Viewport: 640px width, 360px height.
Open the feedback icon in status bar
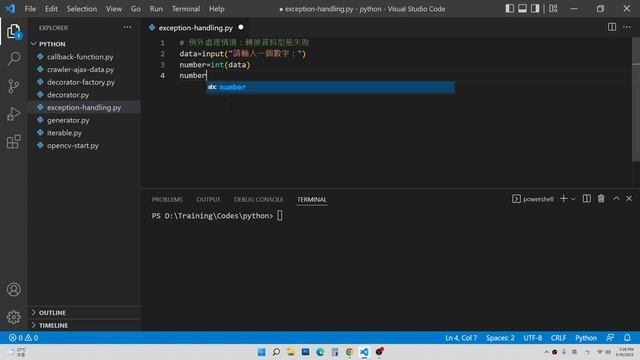(610, 338)
